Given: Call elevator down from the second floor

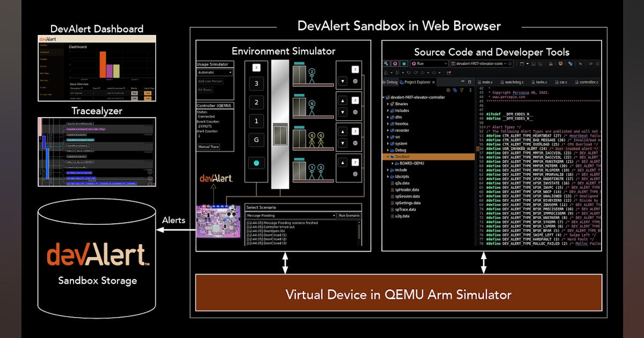Looking at the screenshot, I should (342, 112).
